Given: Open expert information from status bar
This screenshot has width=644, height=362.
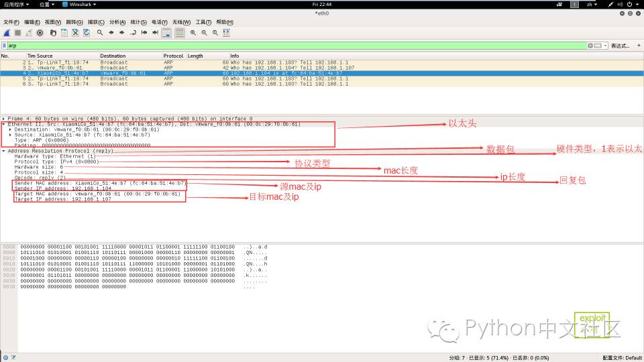Looking at the screenshot, I should [5, 357].
